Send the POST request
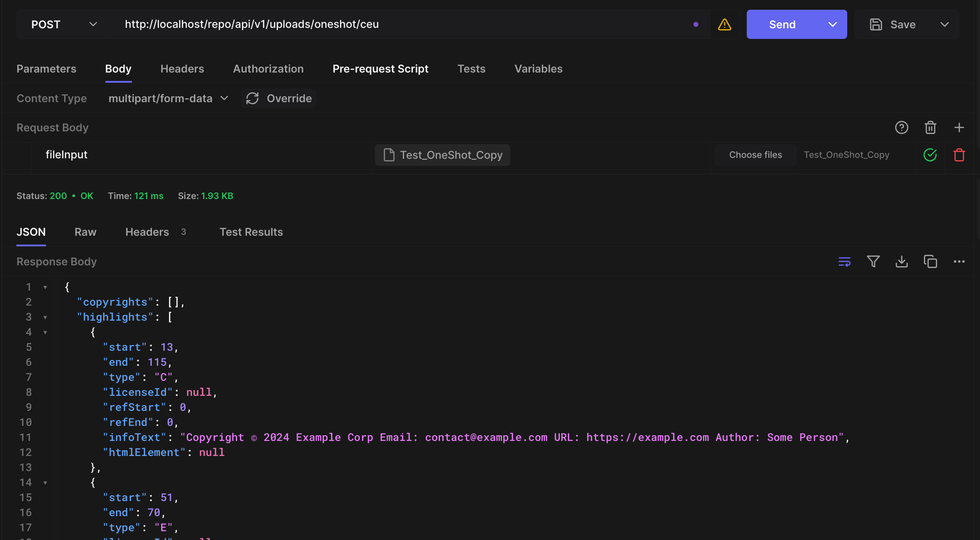The image size is (980, 540). [x=783, y=24]
